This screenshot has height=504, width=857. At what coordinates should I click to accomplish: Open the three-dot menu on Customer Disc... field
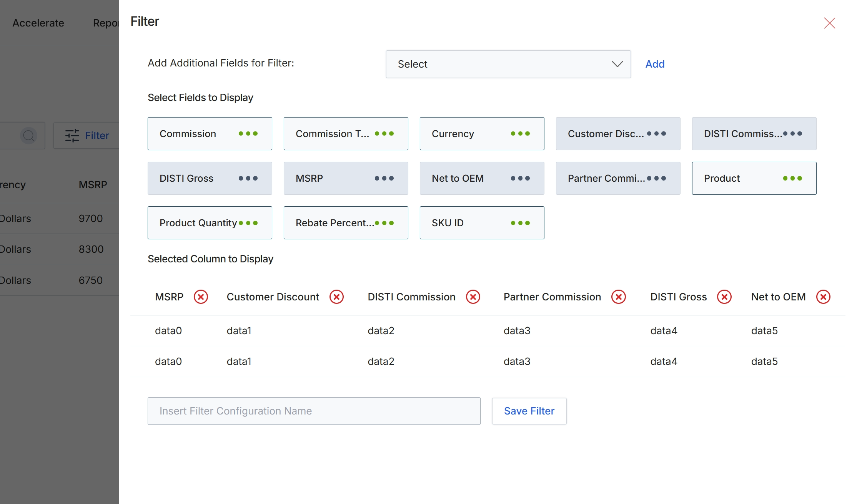coord(656,134)
